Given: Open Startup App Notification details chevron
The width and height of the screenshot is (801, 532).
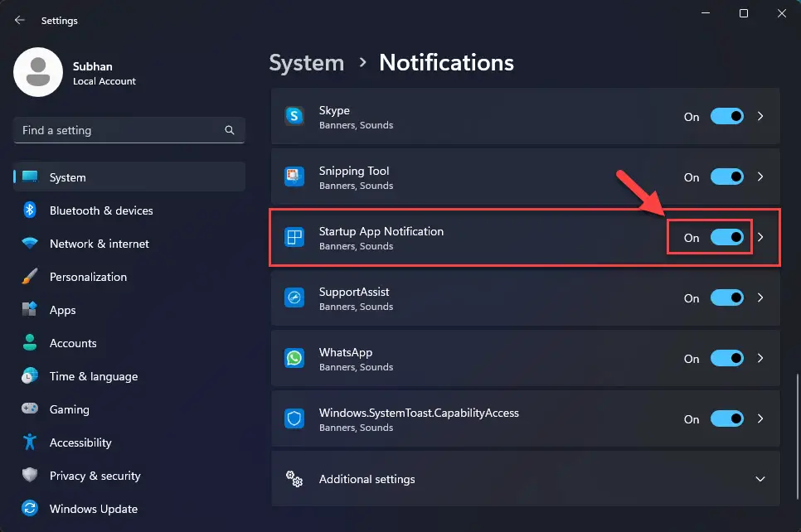Looking at the screenshot, I should point(760,237).
